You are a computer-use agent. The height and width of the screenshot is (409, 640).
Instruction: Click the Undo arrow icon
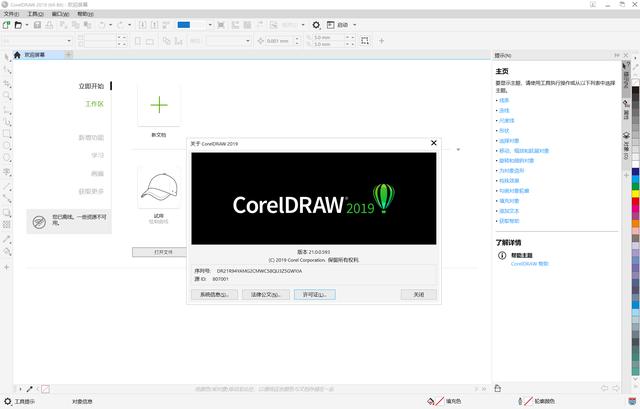pos(102,25)
